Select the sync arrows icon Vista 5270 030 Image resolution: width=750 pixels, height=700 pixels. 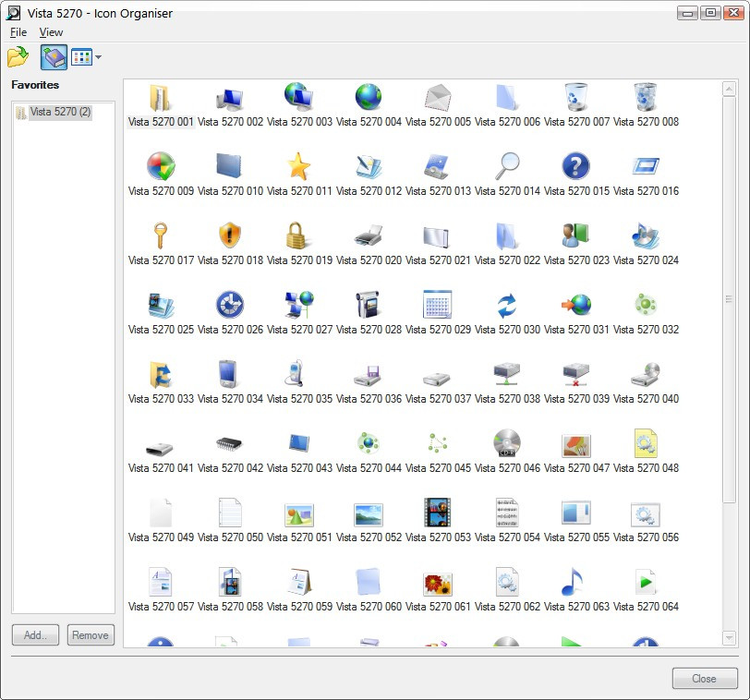tap(507, 306)
